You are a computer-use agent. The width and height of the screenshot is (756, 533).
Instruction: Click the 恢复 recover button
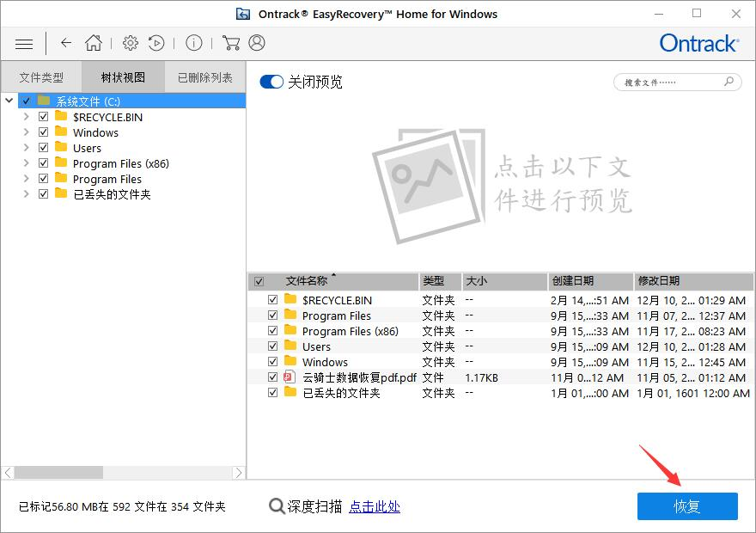(x=687, y=506)
